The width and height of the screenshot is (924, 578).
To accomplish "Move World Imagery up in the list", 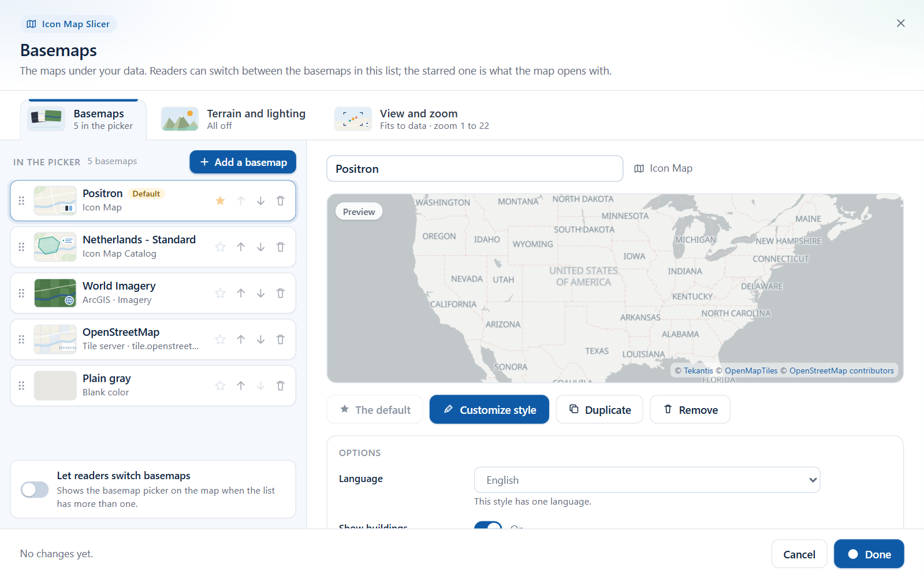I will (241, 293).
